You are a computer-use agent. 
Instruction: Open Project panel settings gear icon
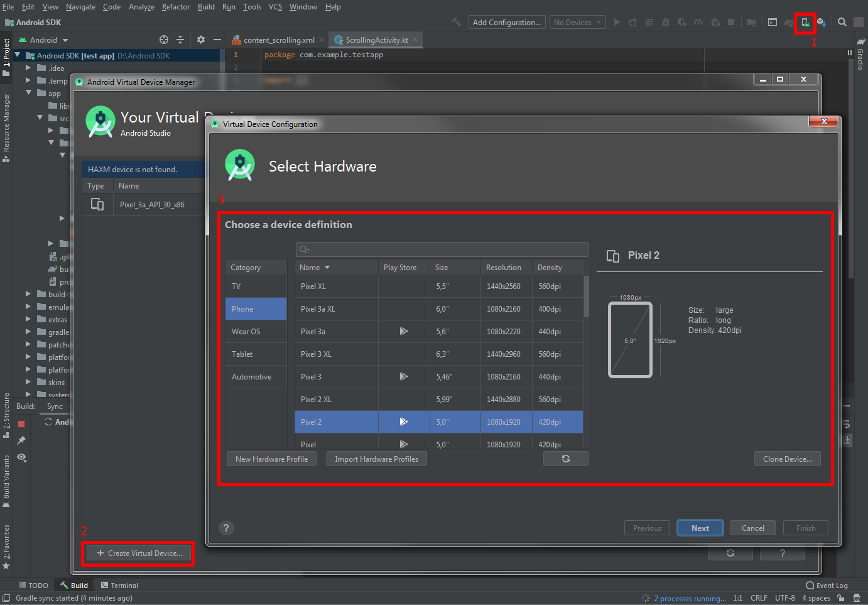201,40
